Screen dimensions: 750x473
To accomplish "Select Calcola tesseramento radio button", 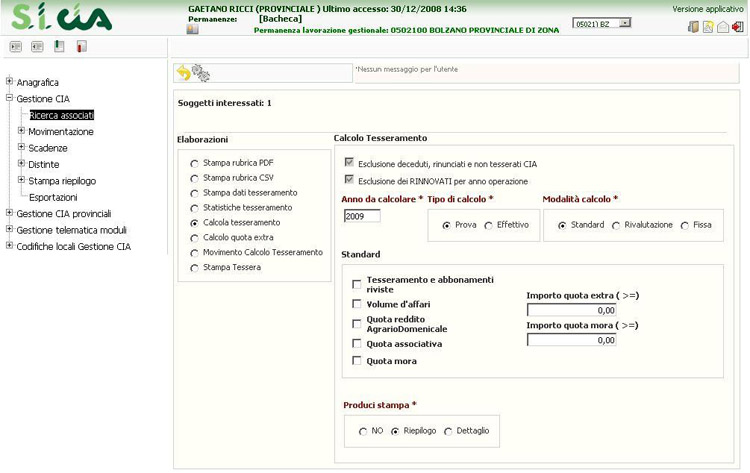I will [x=194, y=223].
